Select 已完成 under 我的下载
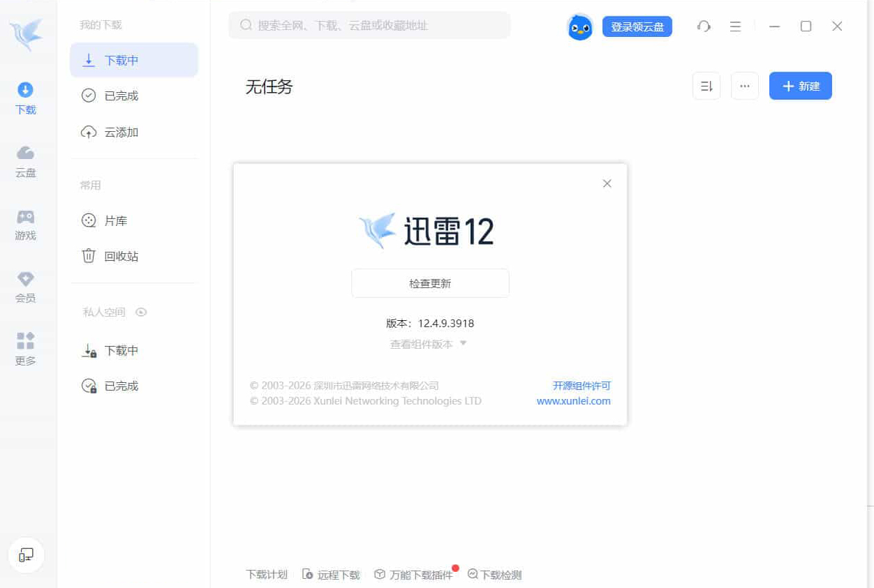The height and width of the screenshot is (588, 874). [121, 96]
